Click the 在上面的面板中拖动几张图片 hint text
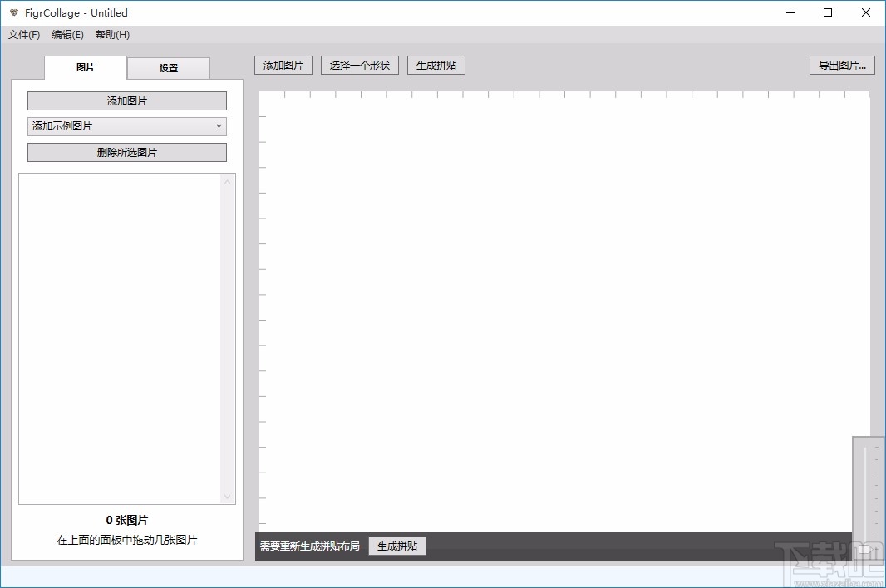886x588 pixels. (x=127, y=540)
